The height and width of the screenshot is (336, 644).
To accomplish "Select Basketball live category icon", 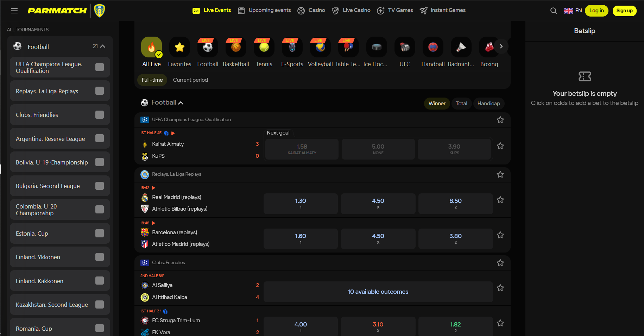I will click(236, 47).
